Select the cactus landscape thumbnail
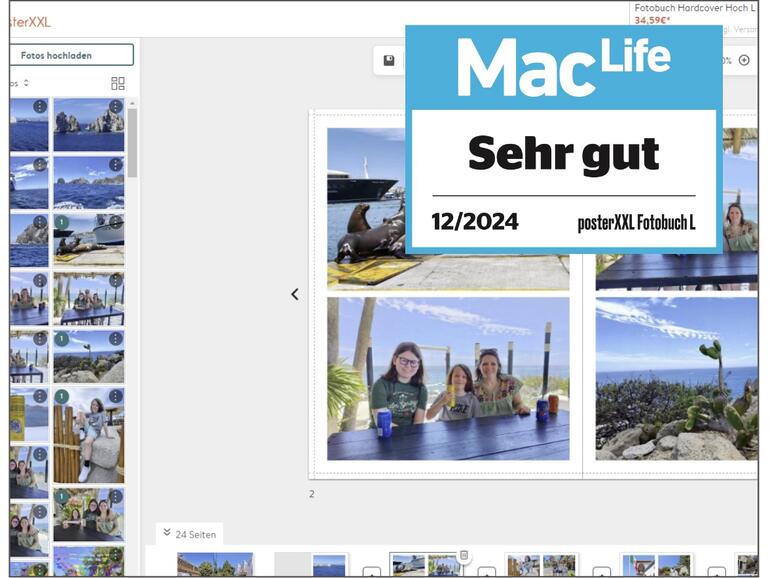 pos(89,357)
